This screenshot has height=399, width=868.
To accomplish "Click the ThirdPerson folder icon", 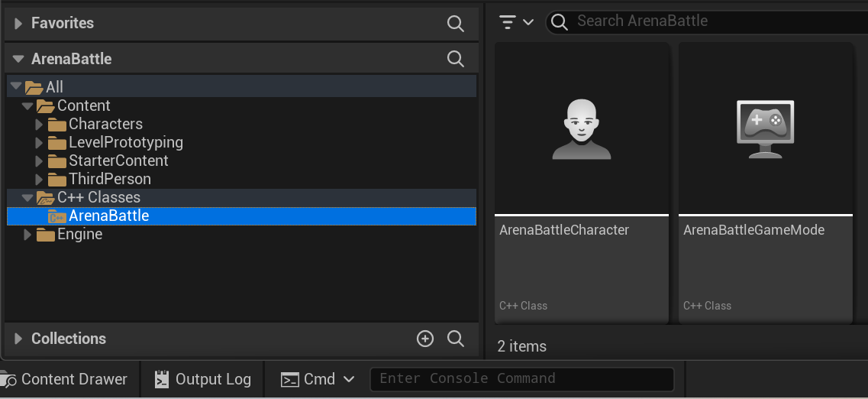I will pos(56,180).
